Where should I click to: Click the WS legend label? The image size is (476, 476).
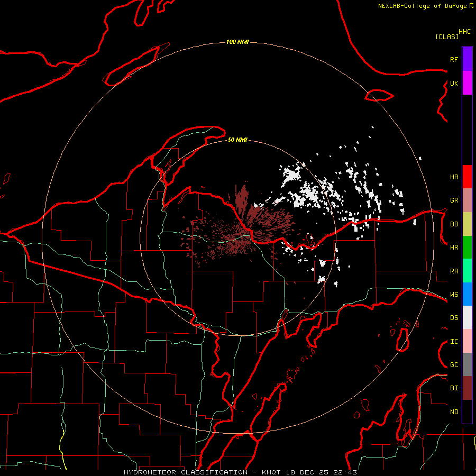[x=454, y=294]
